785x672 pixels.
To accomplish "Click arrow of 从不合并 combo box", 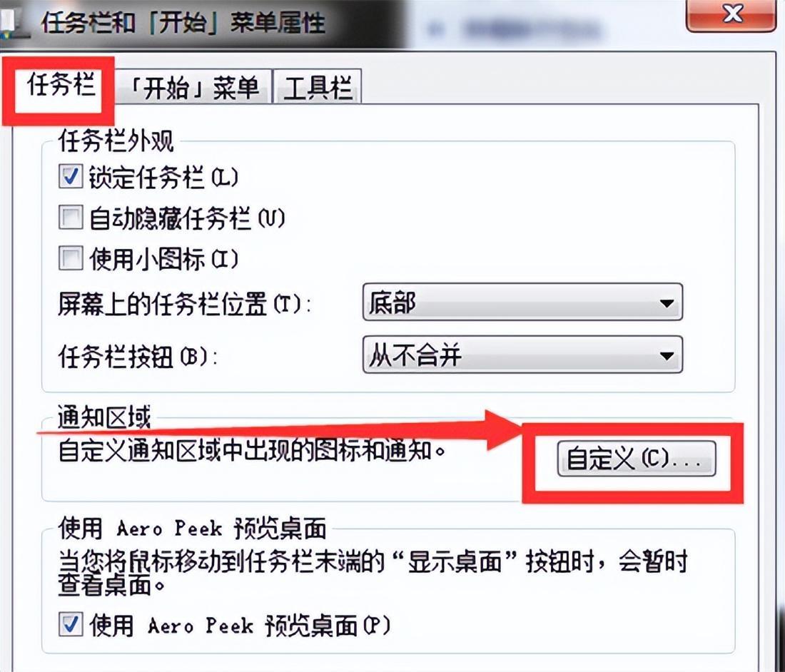I will click(667, 356).
